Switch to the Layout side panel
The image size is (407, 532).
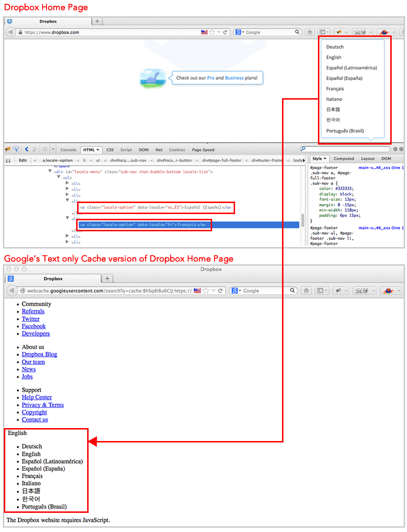coord(368,158)
